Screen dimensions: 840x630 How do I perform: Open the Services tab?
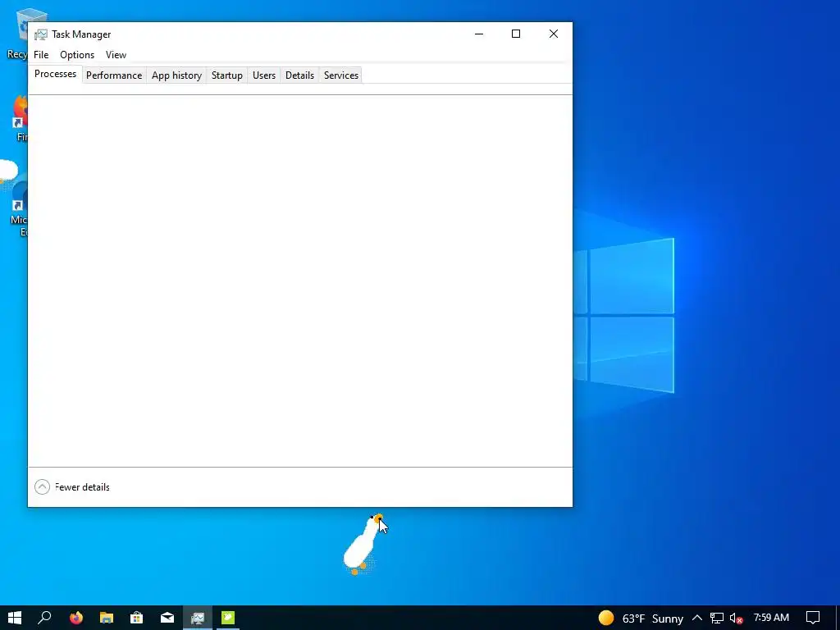[x=341, y=75]
